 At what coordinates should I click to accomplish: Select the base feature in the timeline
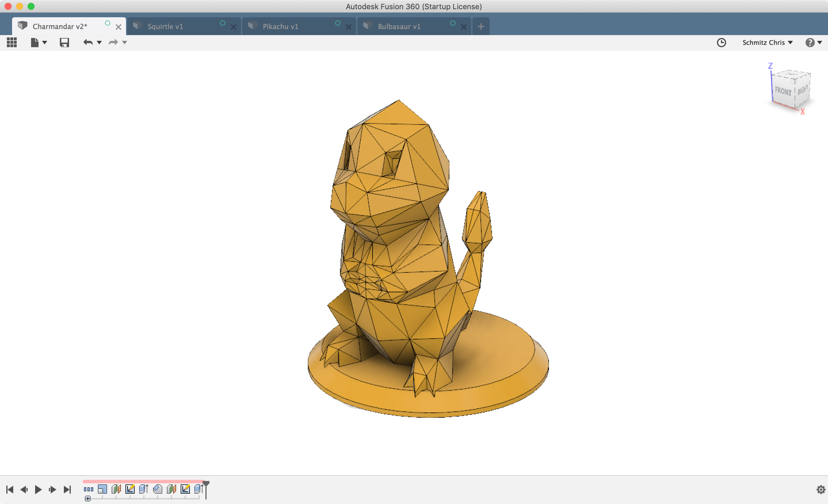coord(102,489)
